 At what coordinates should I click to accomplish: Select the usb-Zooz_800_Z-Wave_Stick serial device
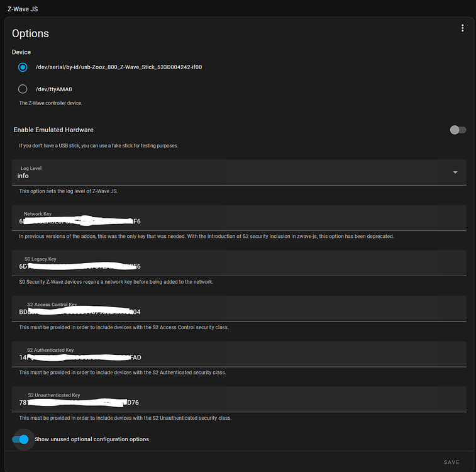(x=23, y=67)
